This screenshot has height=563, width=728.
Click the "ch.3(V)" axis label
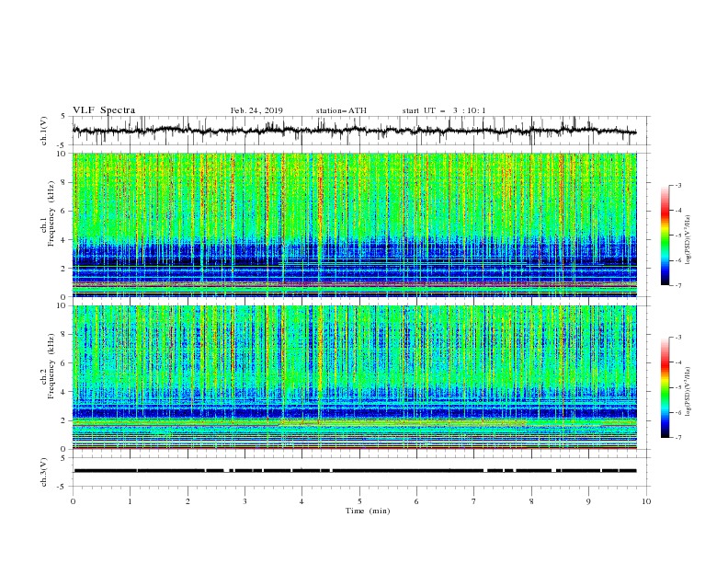[44, 472]
